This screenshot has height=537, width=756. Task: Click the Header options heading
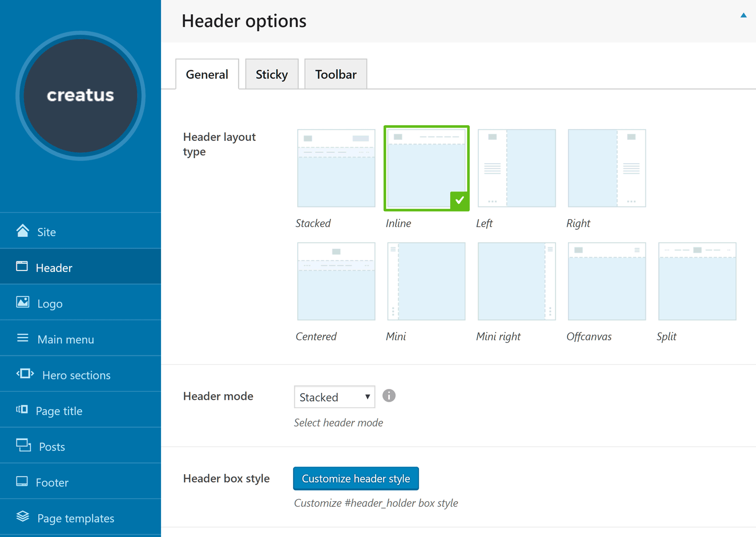244,21
